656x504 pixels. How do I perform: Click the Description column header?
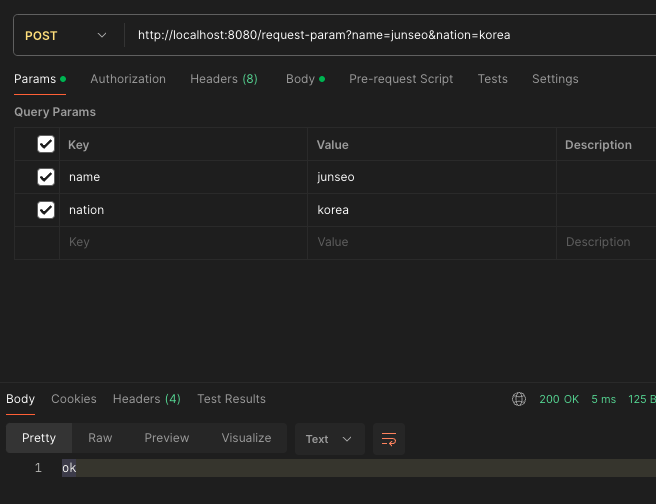tap(598, 145)
